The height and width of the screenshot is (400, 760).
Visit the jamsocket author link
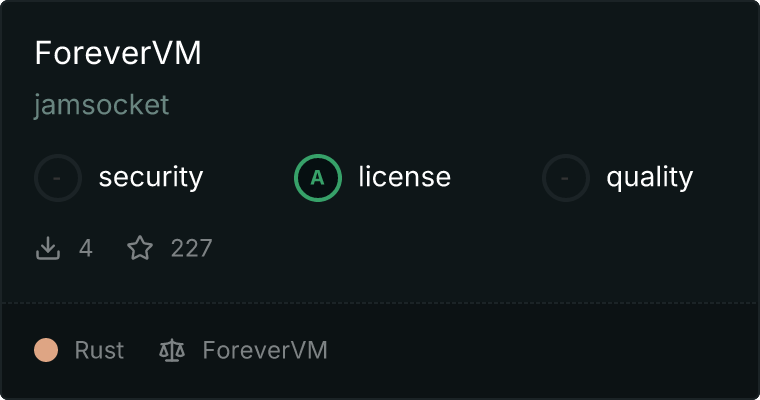pyautogui.click(x=101, y=105)
